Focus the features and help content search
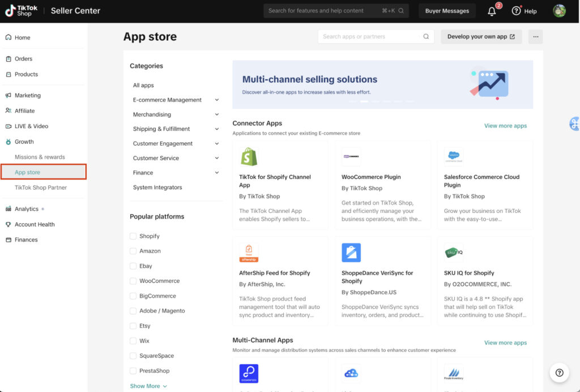Screen dimensions: 580x392 336,11
